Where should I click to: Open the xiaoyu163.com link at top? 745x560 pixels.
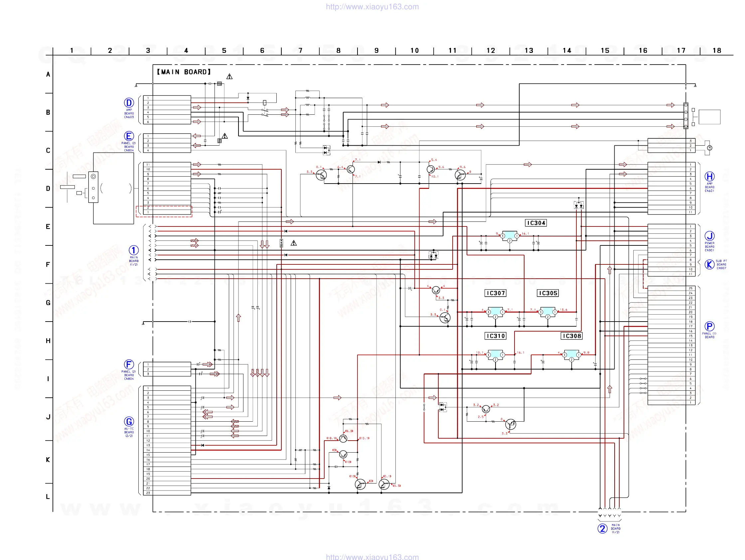pos(372,7)
